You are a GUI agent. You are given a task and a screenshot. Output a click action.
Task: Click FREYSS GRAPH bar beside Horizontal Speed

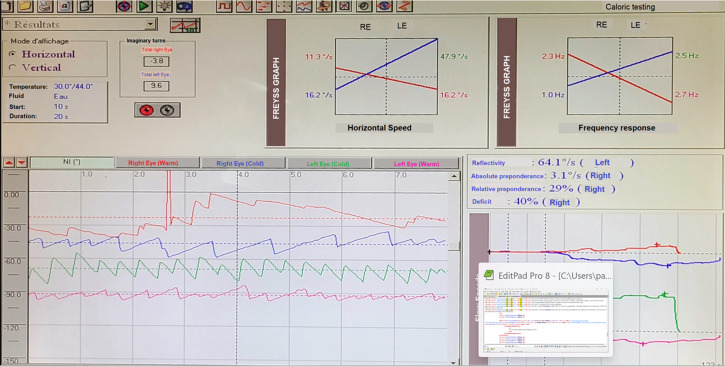click(x=276, y=83)
